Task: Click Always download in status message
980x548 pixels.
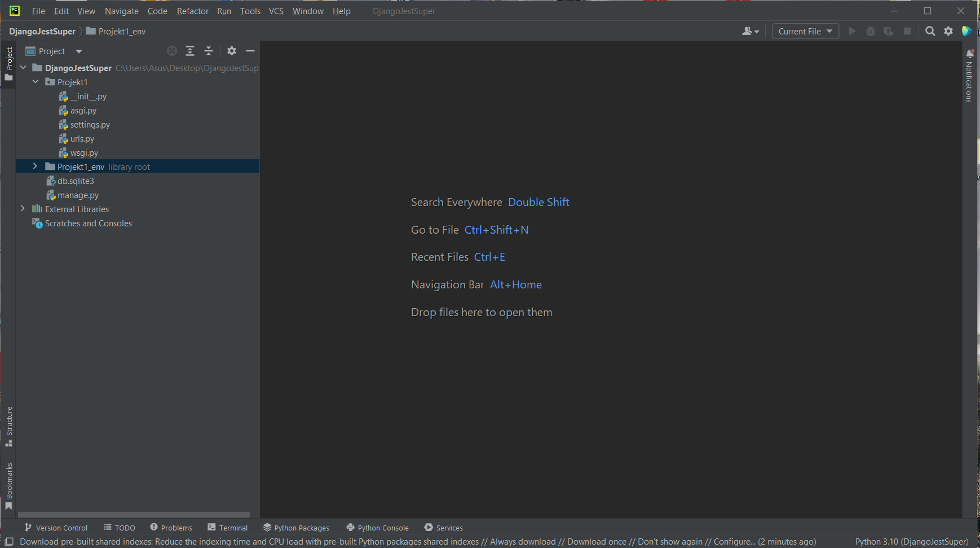Action: pos(523,542)
